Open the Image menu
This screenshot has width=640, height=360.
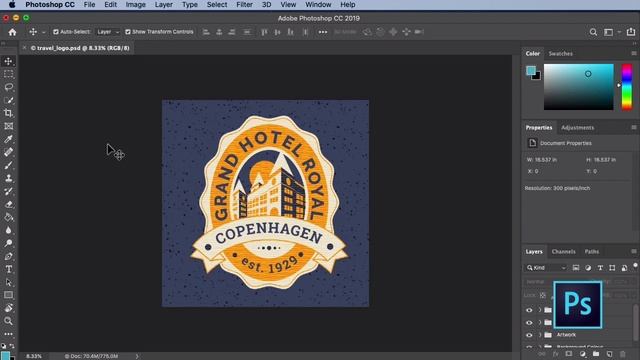(x=136, y=4)
